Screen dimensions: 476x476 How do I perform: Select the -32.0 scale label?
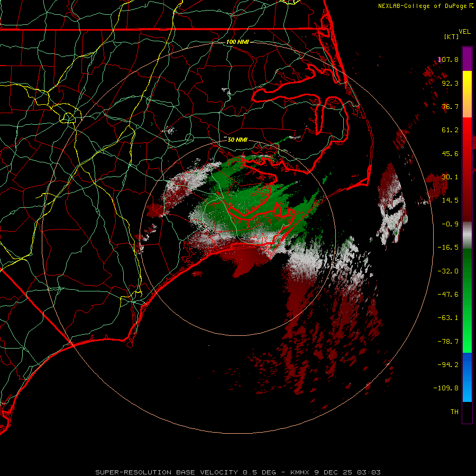click(448, 271)
